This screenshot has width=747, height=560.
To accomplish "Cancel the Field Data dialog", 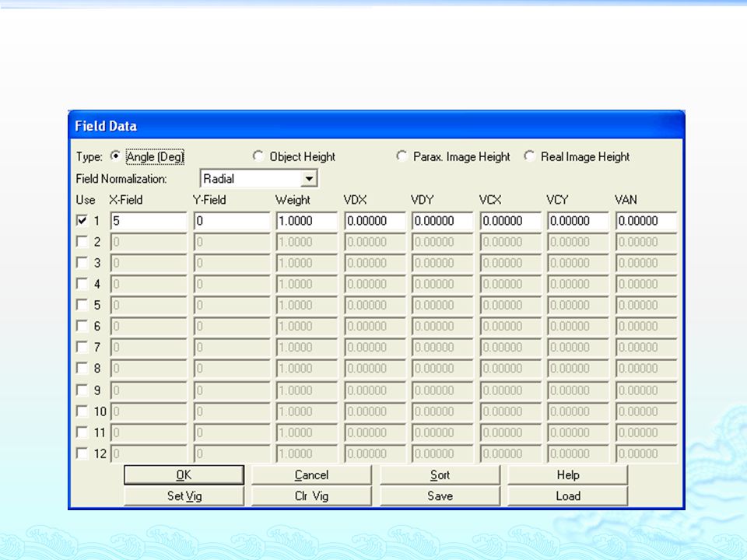I will point(311,474).
